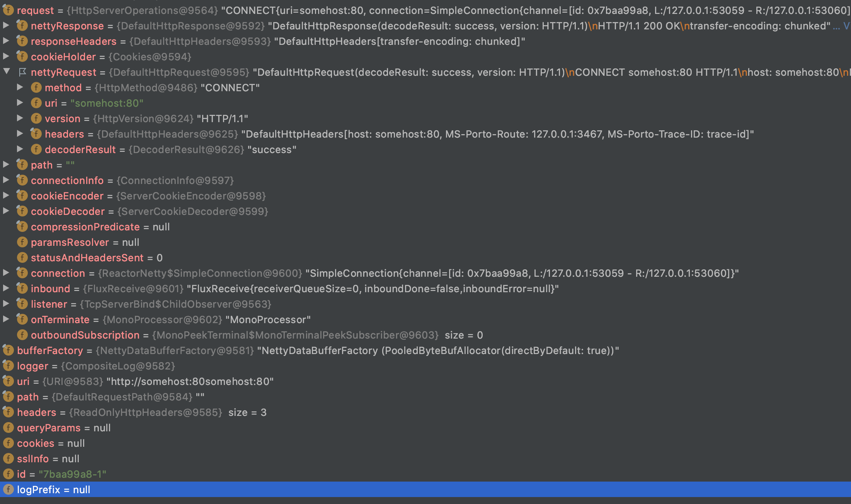Click the field icon beside bufferFactory

click(8, 351)
